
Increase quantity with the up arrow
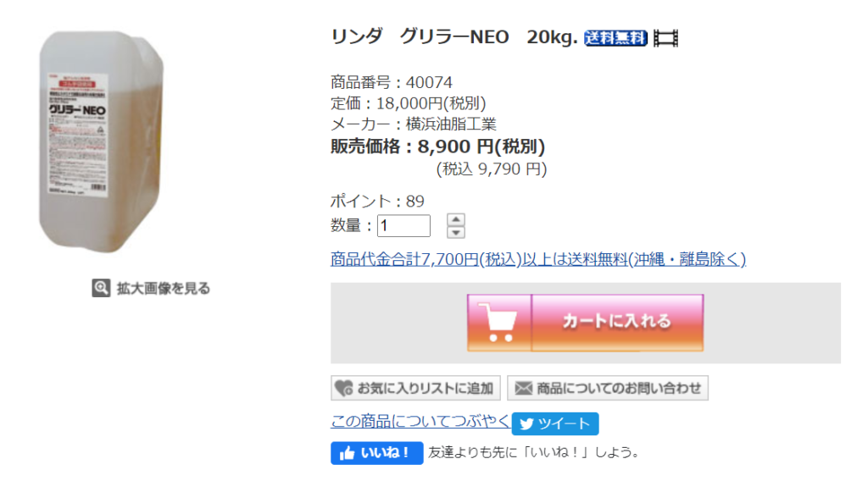tap(455, 219)
